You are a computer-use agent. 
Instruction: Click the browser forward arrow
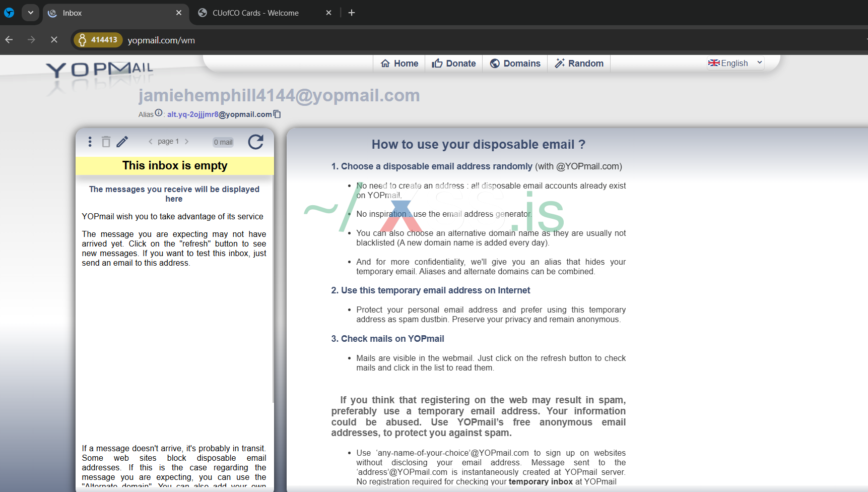pos(31,39)
